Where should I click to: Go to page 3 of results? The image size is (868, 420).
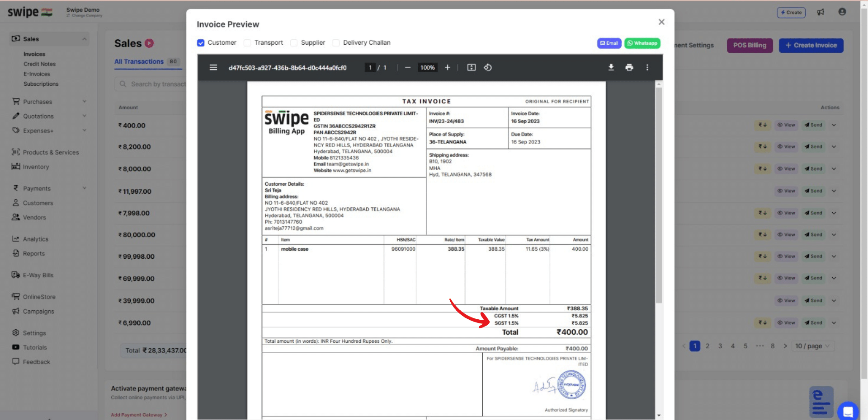[720, 346]
